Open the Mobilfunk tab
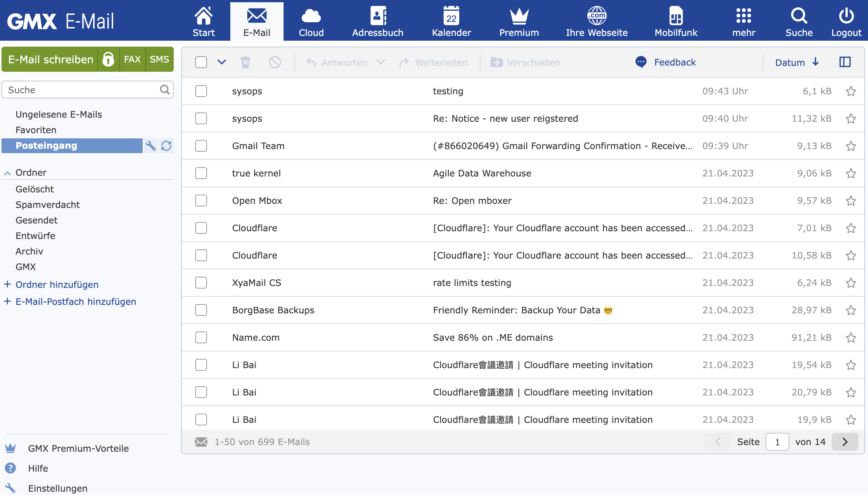 [x=676, y=21]
